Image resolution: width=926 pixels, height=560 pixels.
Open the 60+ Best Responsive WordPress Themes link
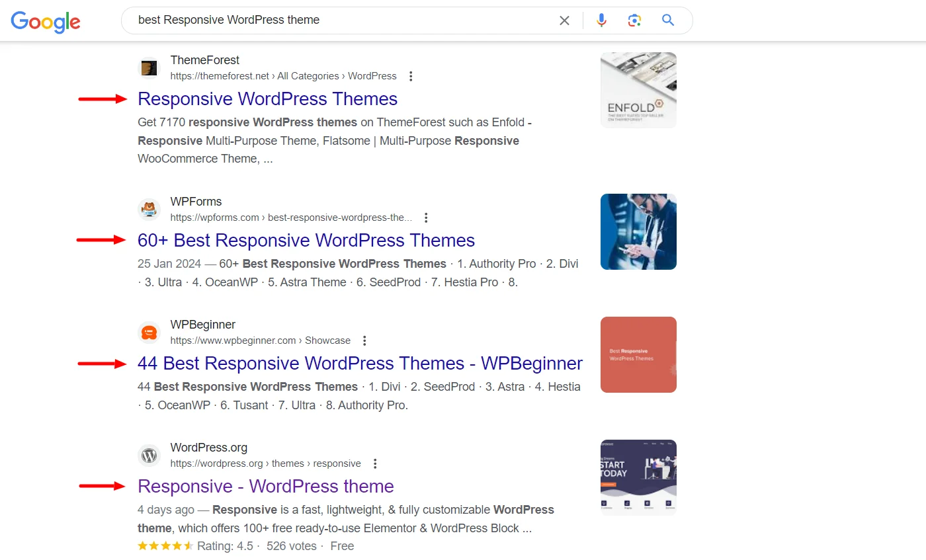pos(306,240)
